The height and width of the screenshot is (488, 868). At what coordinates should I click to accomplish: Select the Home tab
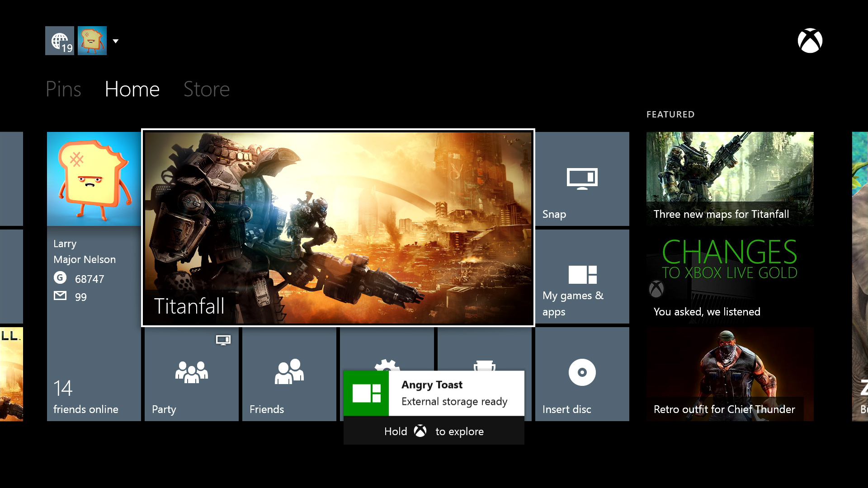pyautogui.click(x=132, y=89)
